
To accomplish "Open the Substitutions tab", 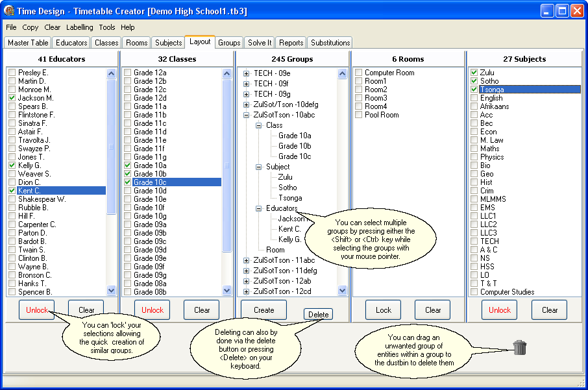I will pyautogui.click(x=330, y=43).
